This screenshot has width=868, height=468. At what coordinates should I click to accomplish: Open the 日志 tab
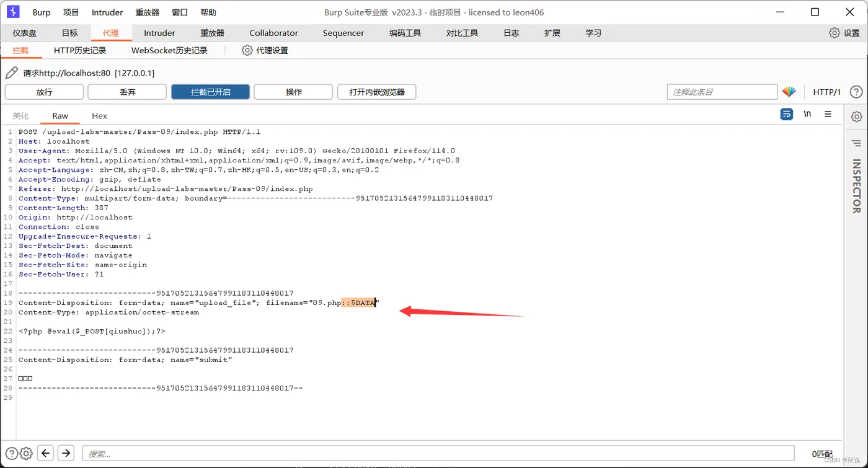click(x=511, y=33)
